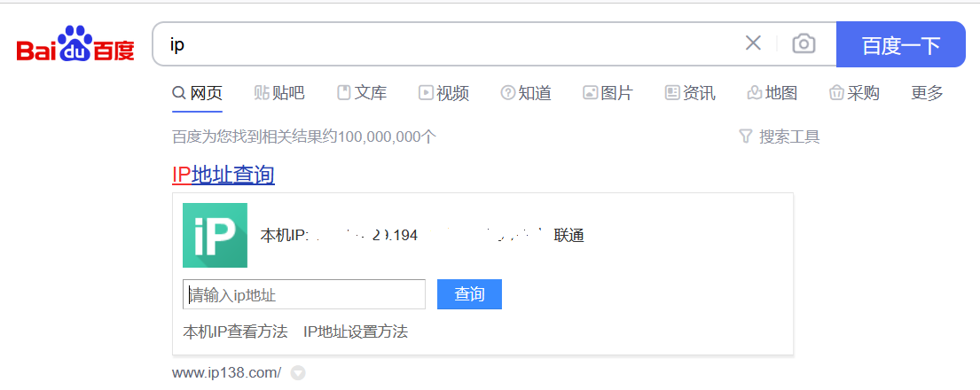Clear the search box with X icon
Image resolution: width=980 pixels, height=390 pixels.
pyautogui.click(x=753, y=43)
